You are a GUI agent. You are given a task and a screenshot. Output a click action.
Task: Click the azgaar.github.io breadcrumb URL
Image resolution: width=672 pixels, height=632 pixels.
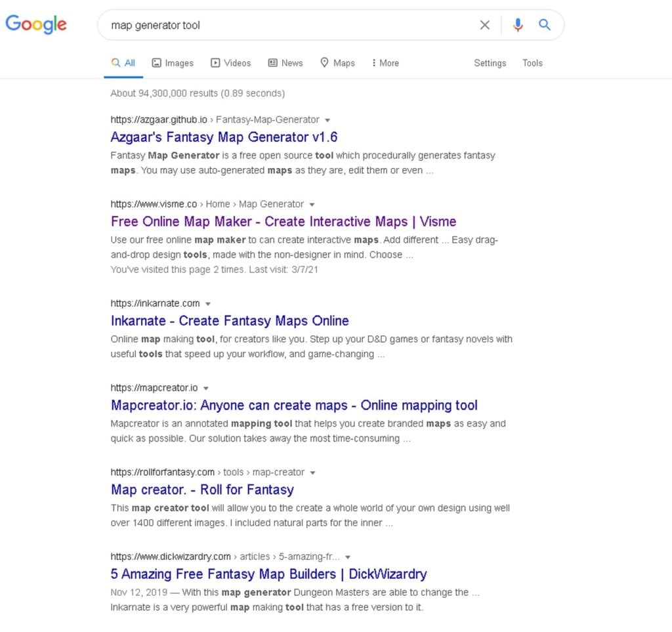[215, 119]
